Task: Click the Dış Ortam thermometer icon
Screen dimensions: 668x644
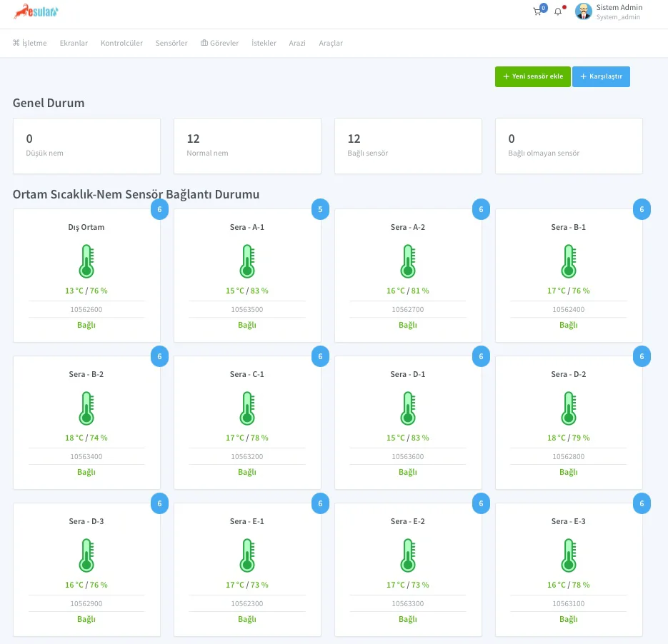Action: tap(86, 261)
